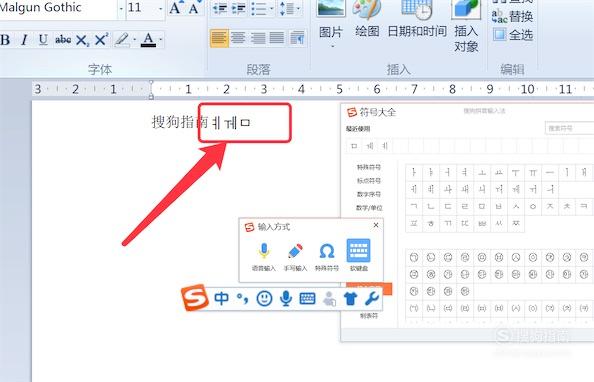Open bullet list style dropdown
The width and height of the screenshot is (594, 382).
(x=272, y=8)
